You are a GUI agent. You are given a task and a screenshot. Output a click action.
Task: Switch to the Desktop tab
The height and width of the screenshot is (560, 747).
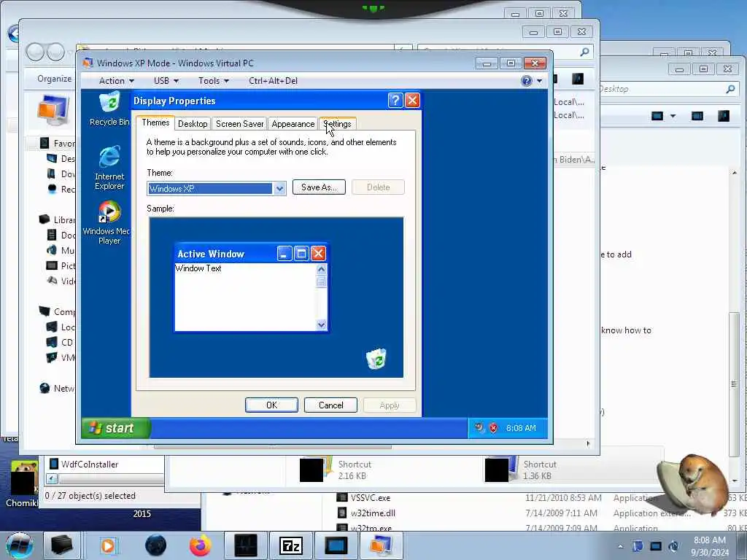point(193,124)
